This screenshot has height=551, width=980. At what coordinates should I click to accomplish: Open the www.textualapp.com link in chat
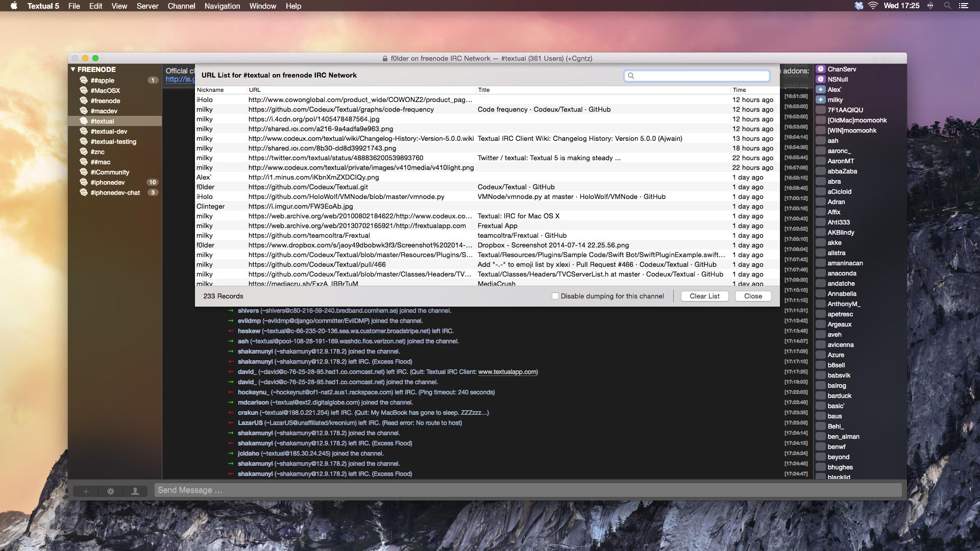click(508, 372)
